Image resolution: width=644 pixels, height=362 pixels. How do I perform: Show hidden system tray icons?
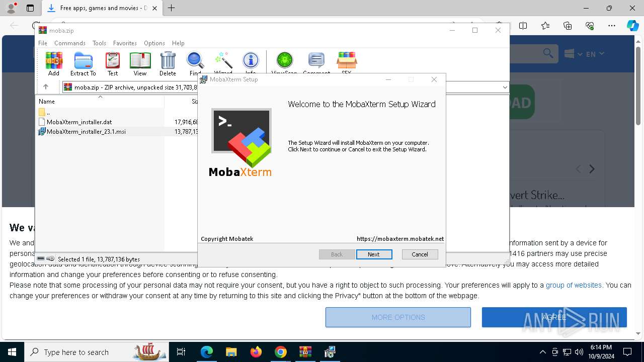pos(542,352)
